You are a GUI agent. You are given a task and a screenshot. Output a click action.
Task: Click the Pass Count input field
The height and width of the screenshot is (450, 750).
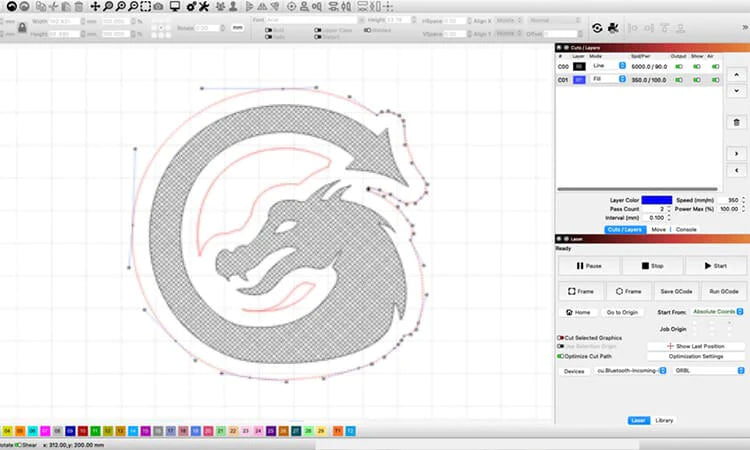(653, 209)
